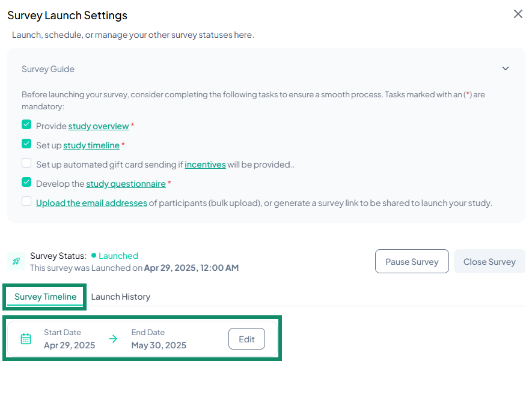
Task: Collapse the Survey Guide section chevron
Action: coord(506,68)
